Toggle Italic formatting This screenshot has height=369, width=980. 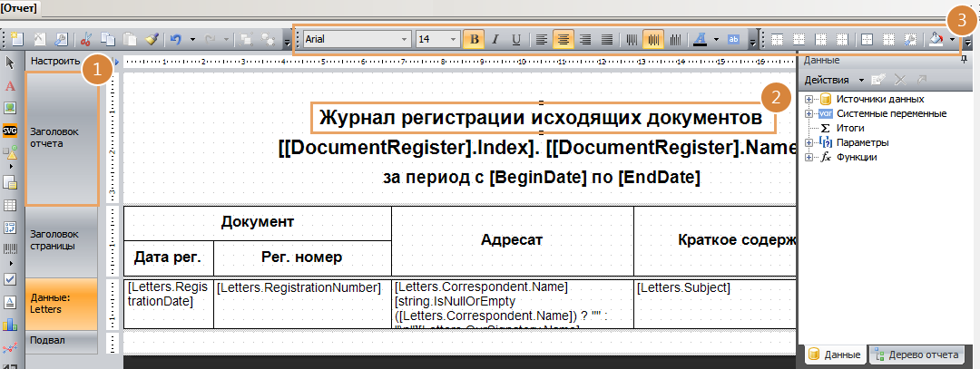point(495,39)
